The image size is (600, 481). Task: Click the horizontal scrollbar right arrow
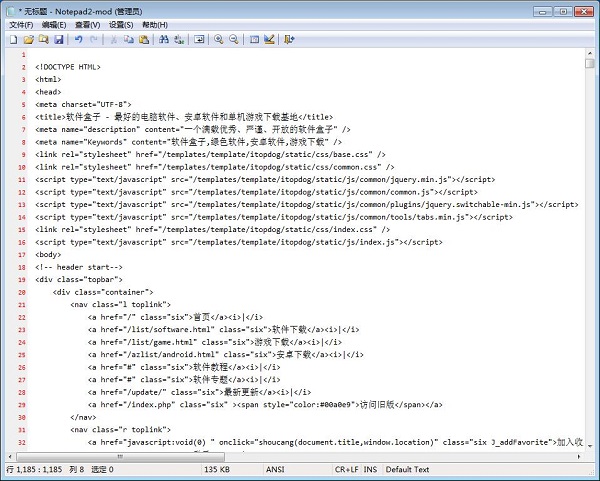click(x=579, y=457)
